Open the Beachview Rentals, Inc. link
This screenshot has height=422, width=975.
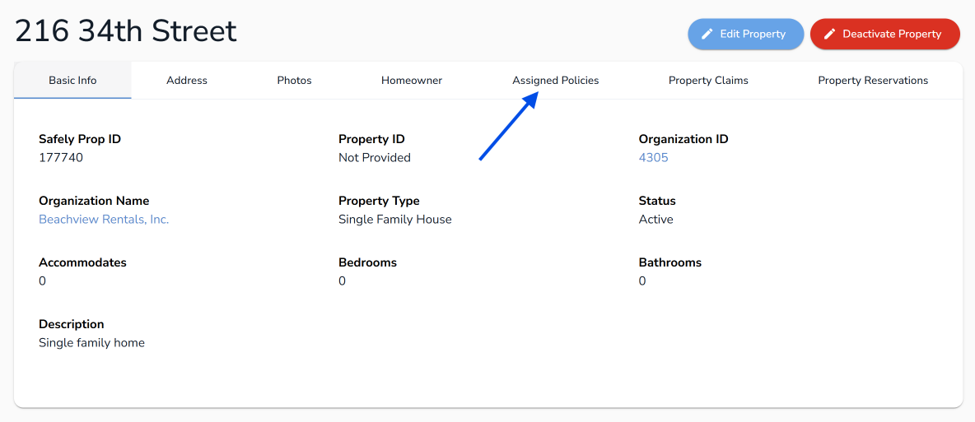click(104, 219)
